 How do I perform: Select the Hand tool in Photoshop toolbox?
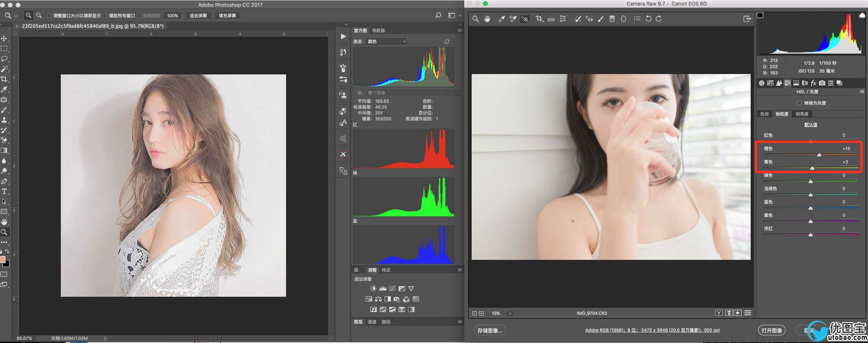(x=4, y=222)
